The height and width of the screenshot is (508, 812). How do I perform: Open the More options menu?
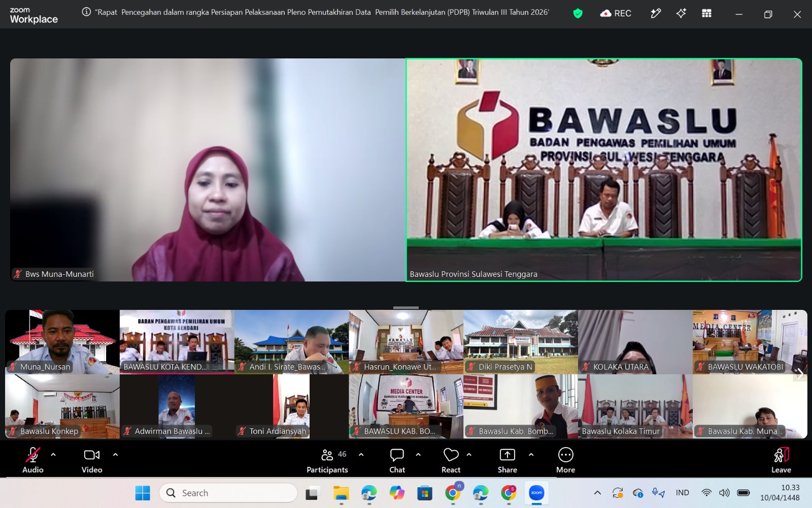(x=565, y=461)
